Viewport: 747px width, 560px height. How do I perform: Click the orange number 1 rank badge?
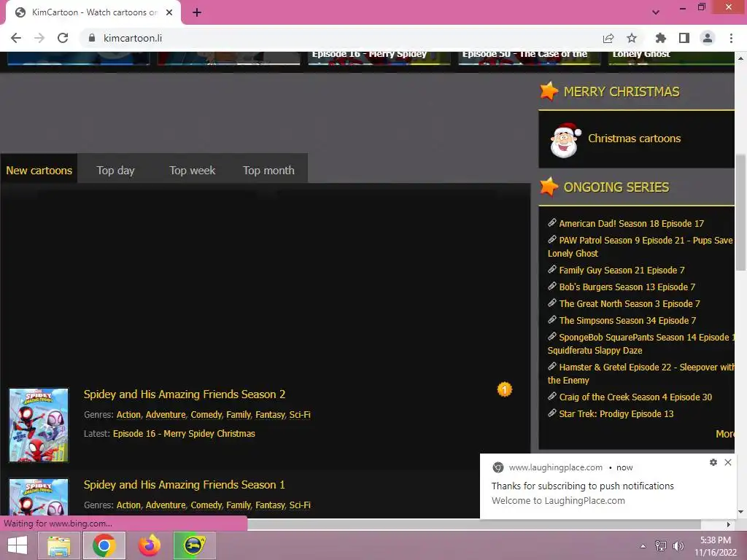pyautogui.click(x=505, y=389)
